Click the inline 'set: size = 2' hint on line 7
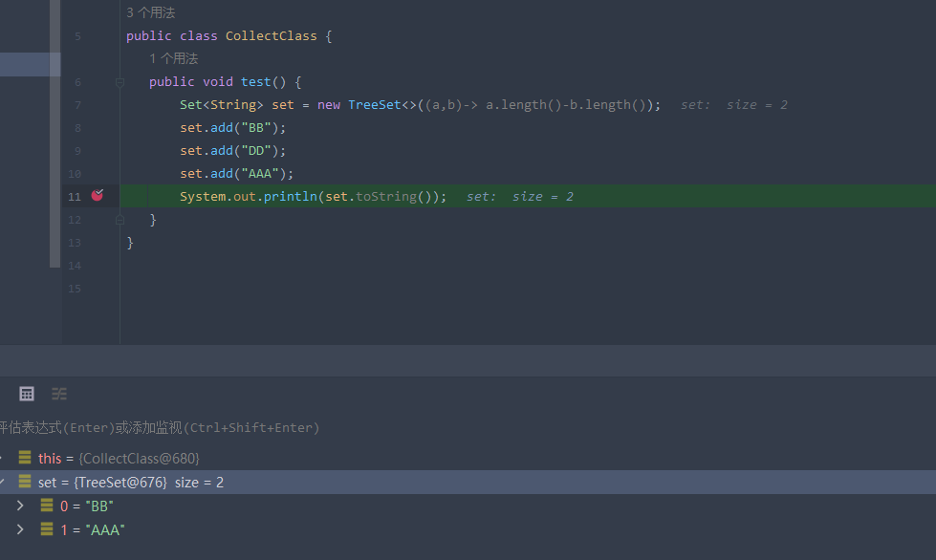The image size is (936, 560). [733, 105]
